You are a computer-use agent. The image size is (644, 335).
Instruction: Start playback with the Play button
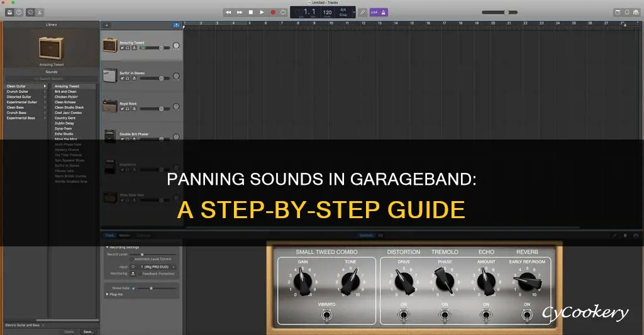[262, 13]
